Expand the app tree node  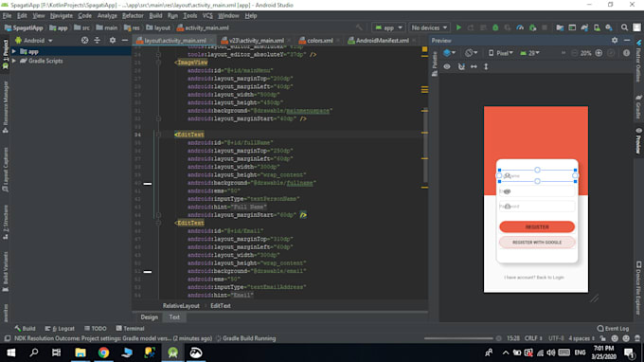(14, 51)
